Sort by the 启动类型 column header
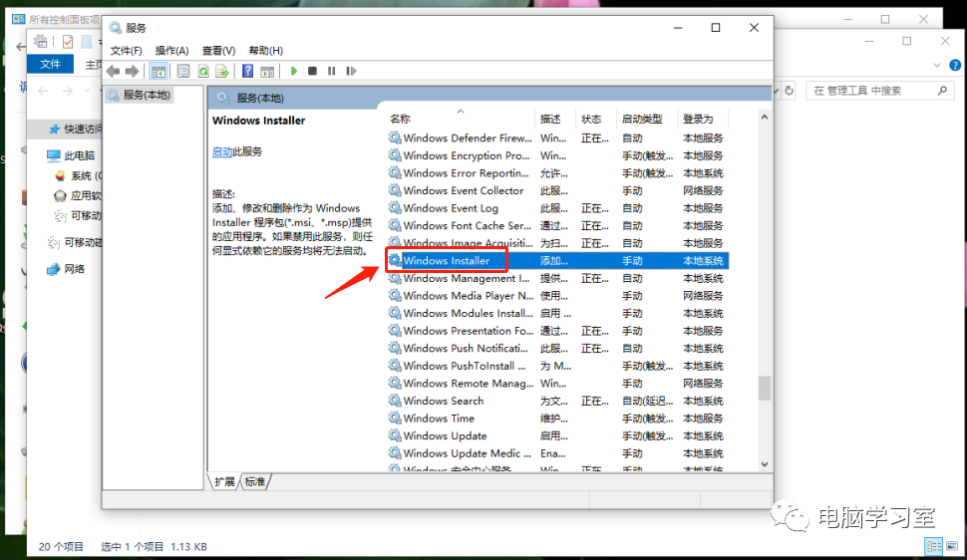The width and height of the screenshot is (967, 560). pos(641,119)
